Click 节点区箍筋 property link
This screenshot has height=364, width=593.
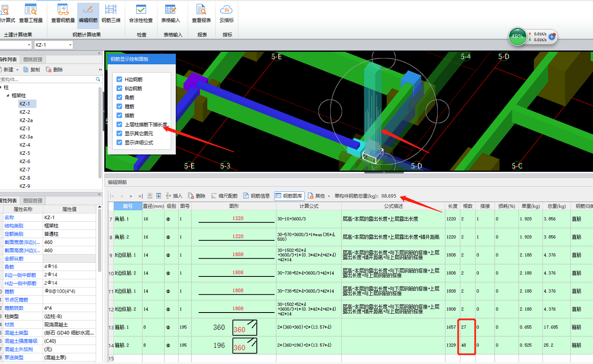[17, 300]
